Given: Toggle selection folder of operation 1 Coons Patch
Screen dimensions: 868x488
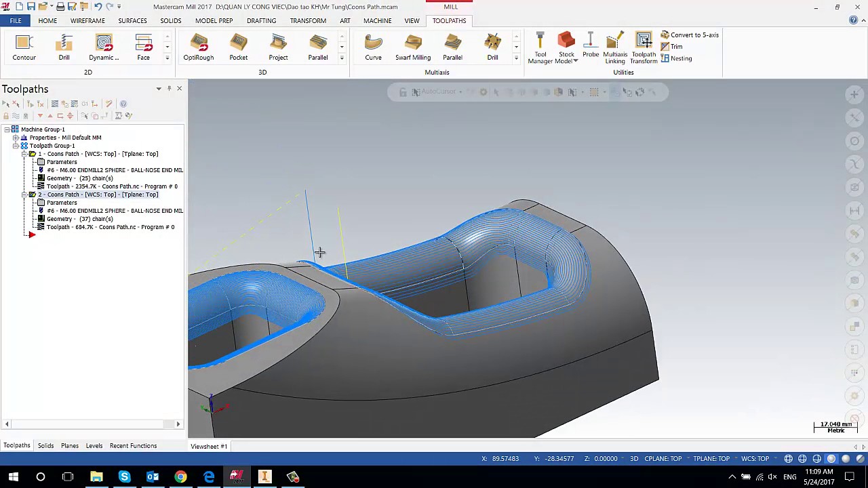Looking at the screenshot, I should (x=32, y=154).
